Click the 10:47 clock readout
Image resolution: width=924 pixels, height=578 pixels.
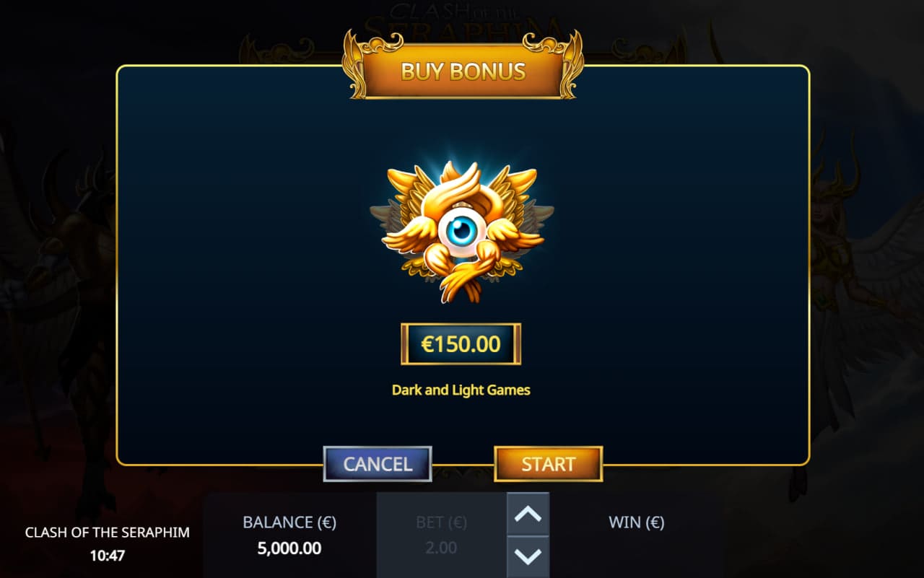coord(108,556)
